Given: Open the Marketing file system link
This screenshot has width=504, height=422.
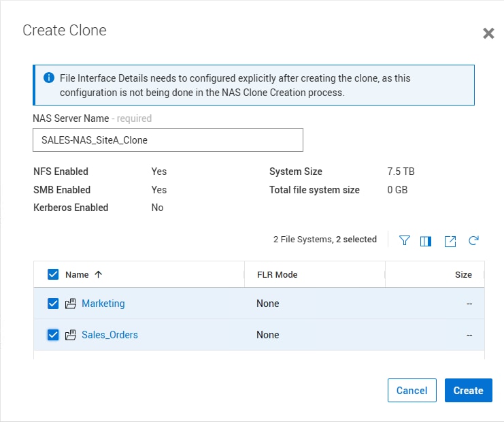Looking at the screenshot, I should (103, 304).
